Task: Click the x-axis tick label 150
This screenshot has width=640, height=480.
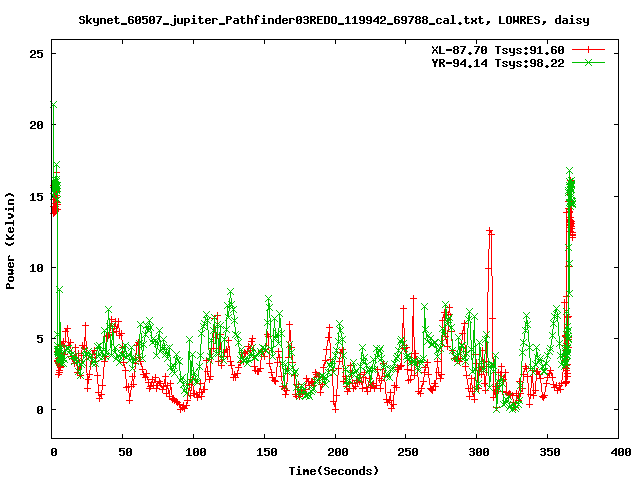Action: (267, 452)
